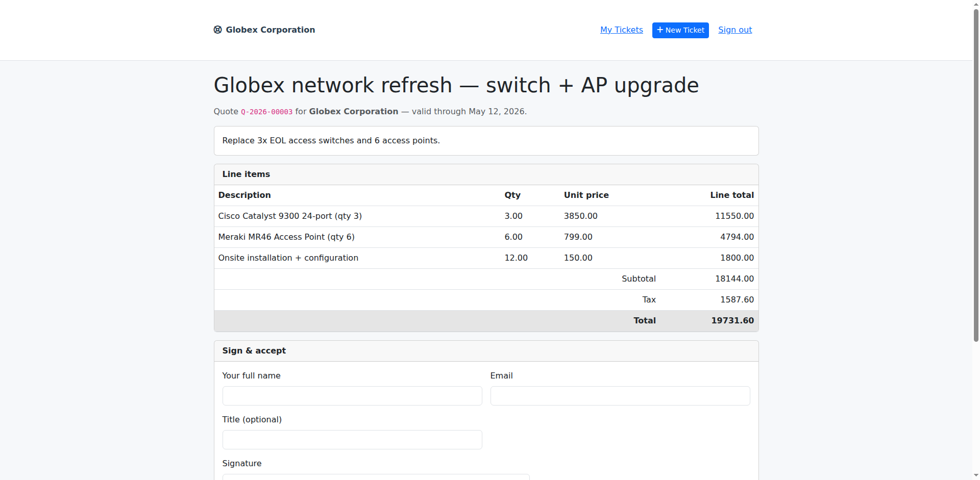Click unit price 3850.00

pyautogui.click(x=581, y=216)
